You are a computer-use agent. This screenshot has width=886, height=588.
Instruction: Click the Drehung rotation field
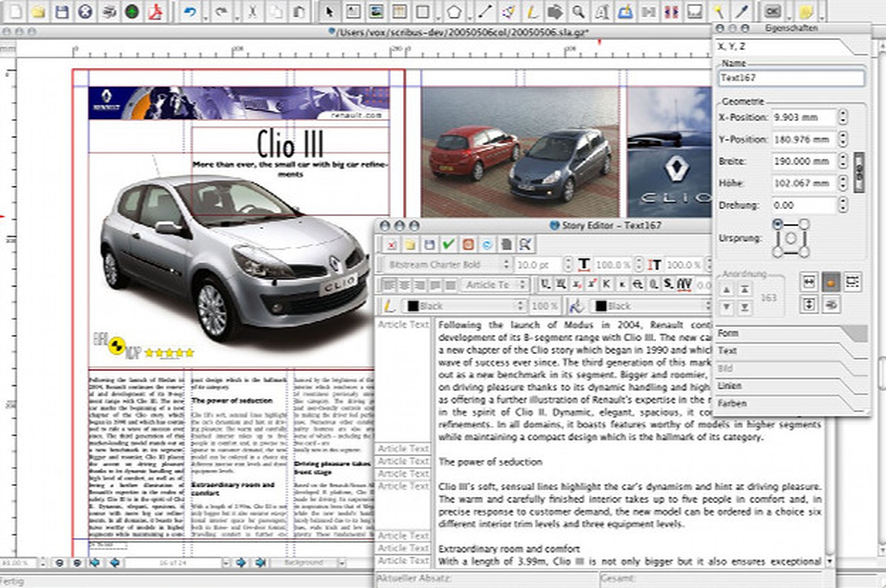(x=804, y=205)
